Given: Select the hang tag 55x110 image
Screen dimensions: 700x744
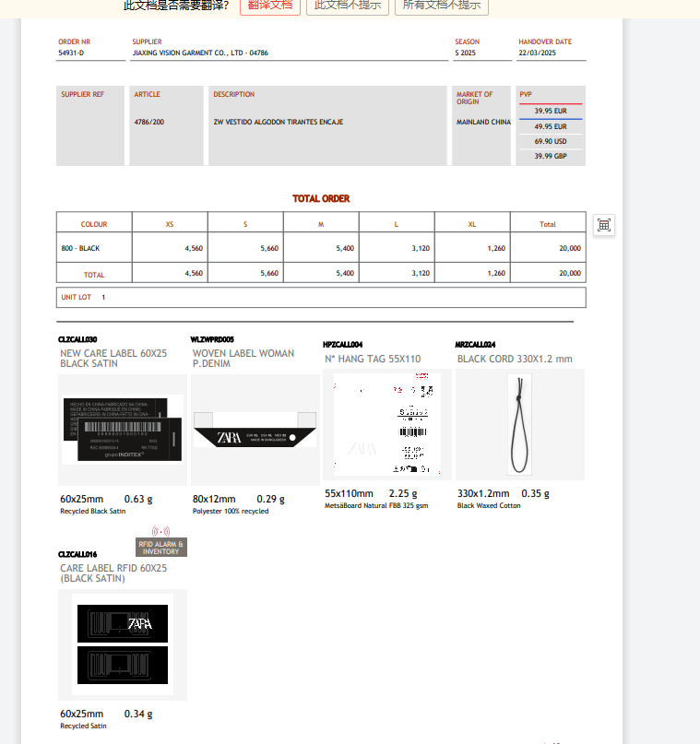Looking at the screenshot, I should tap(386, 424).
